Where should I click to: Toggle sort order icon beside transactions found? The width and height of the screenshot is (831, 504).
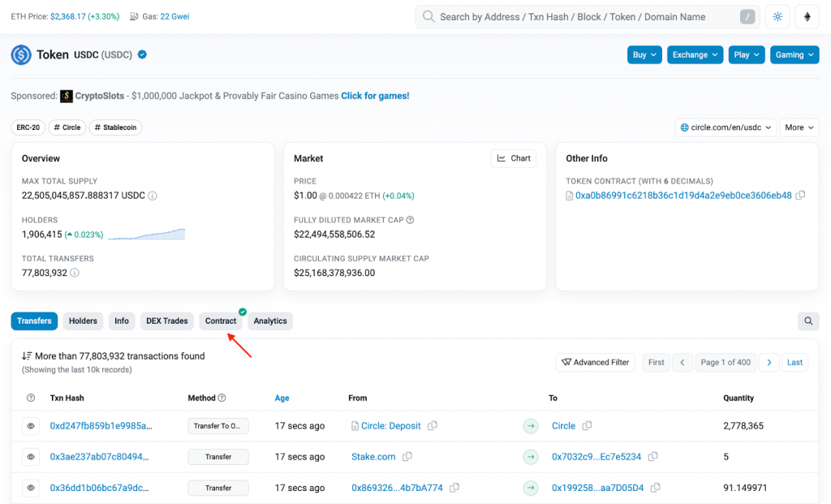pos(27,356)
